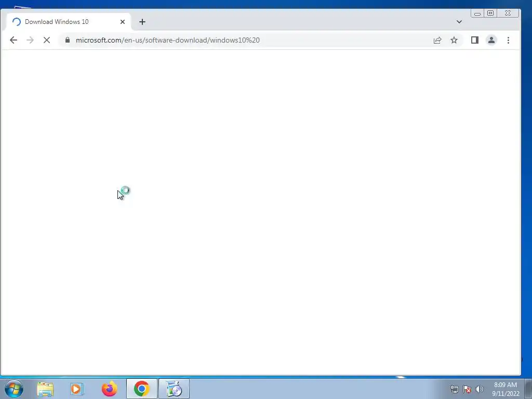Expand the tab search chevron
Screen dimensions: 532x399
pos(459,22)
